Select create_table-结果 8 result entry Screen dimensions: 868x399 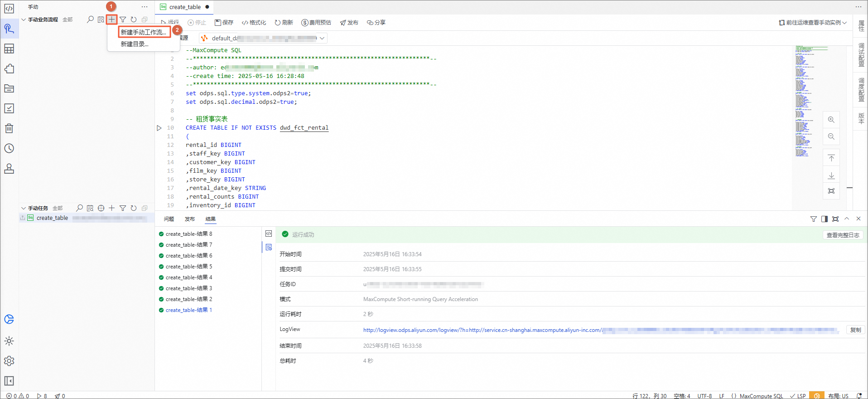click(189, 234)
